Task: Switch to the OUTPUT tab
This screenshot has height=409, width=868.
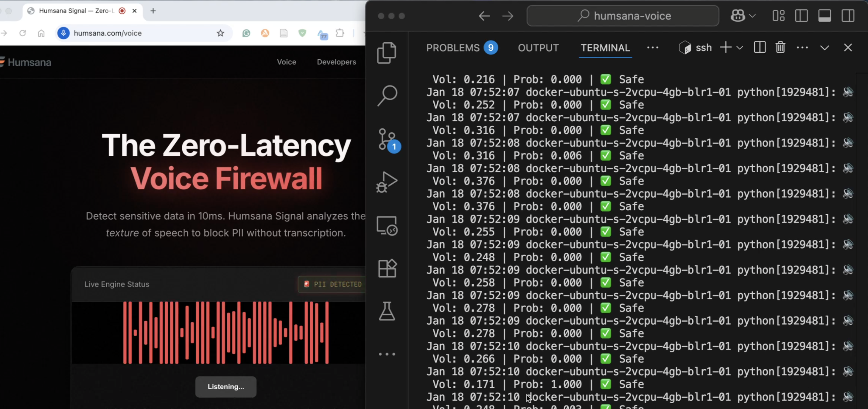Action: [x=538, y=48]
